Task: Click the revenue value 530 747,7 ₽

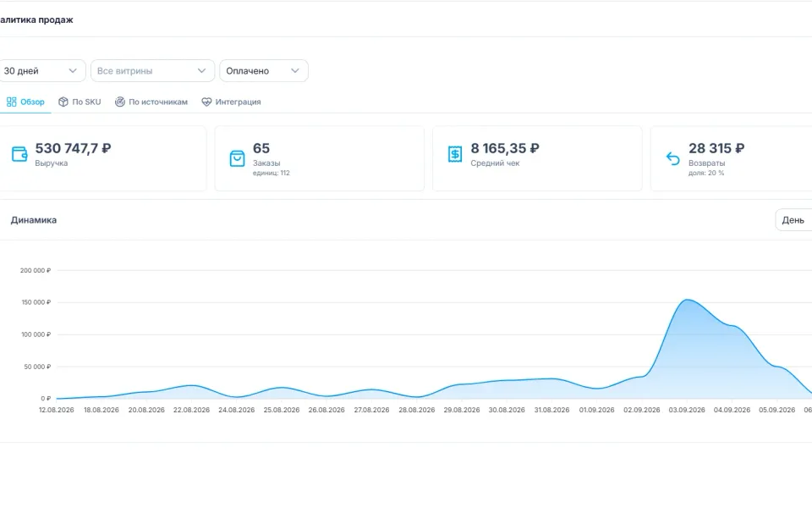Action: pos(73,148)
